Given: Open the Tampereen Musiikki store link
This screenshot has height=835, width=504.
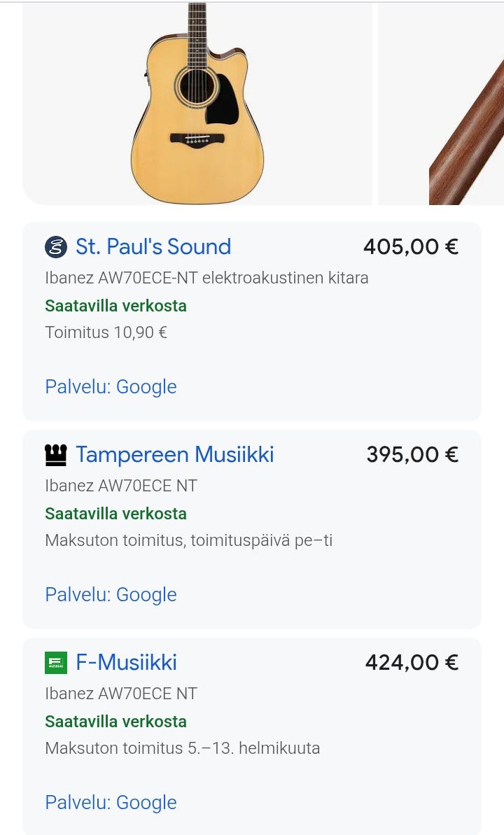Looking at the screenshot, I should [x=174, y=454].
